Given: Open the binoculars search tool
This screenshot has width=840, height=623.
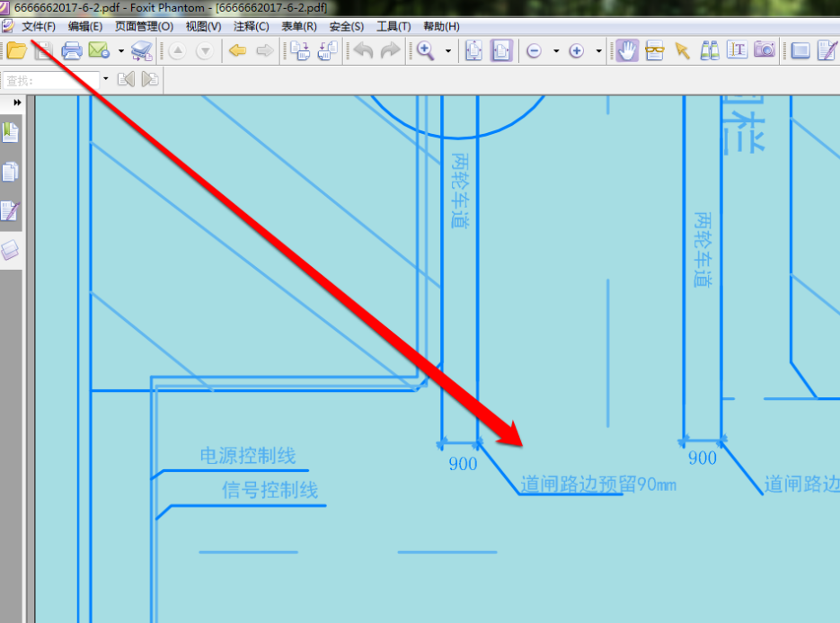Looking at the screenshot, I should pos(710,50).
